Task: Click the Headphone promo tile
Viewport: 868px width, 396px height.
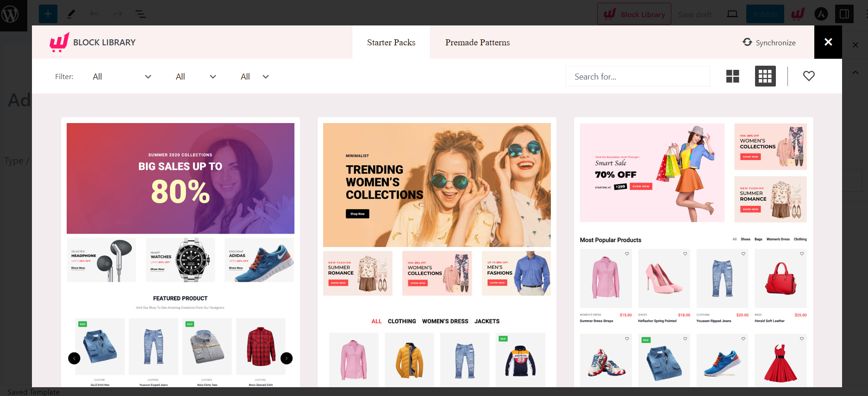Action: [x=101, y=260]
